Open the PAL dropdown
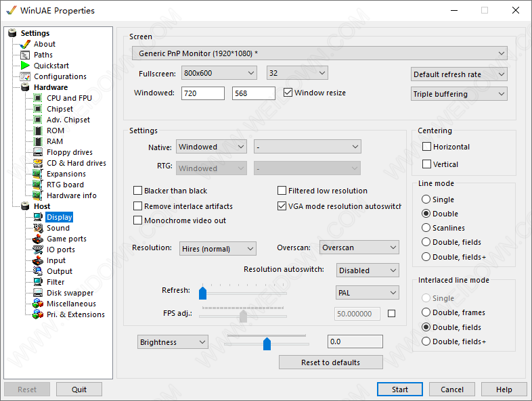The height and width of the screenshot is (401, 532). (x=368, y=293)
